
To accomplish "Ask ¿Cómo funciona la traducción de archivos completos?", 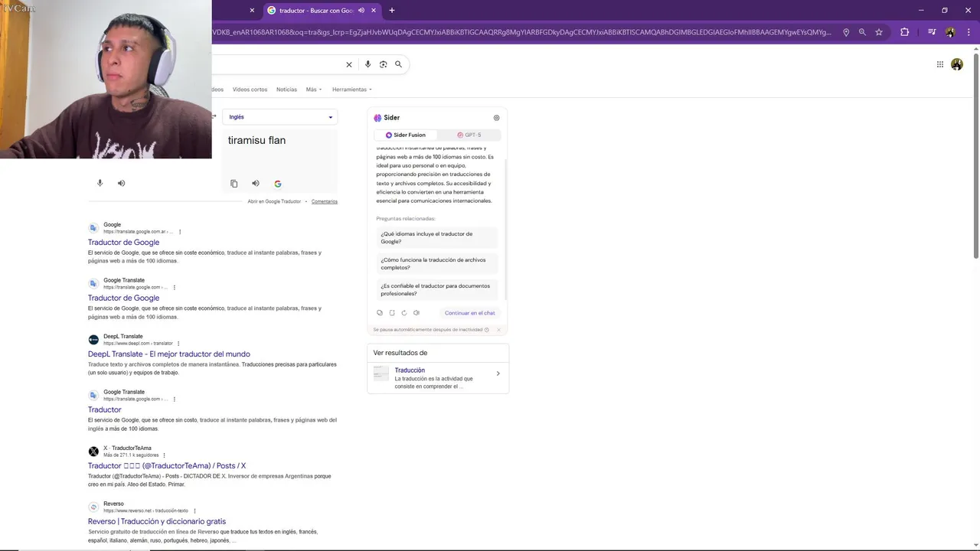I will [x=437, y=264].
